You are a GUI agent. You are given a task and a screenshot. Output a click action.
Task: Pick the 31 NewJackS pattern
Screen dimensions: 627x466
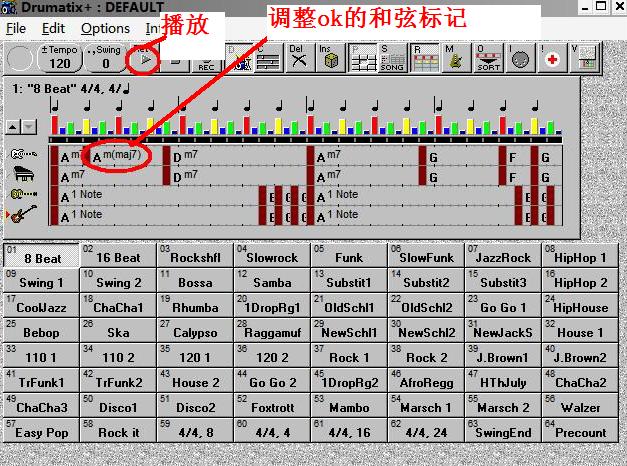click(x=503, y=330)
